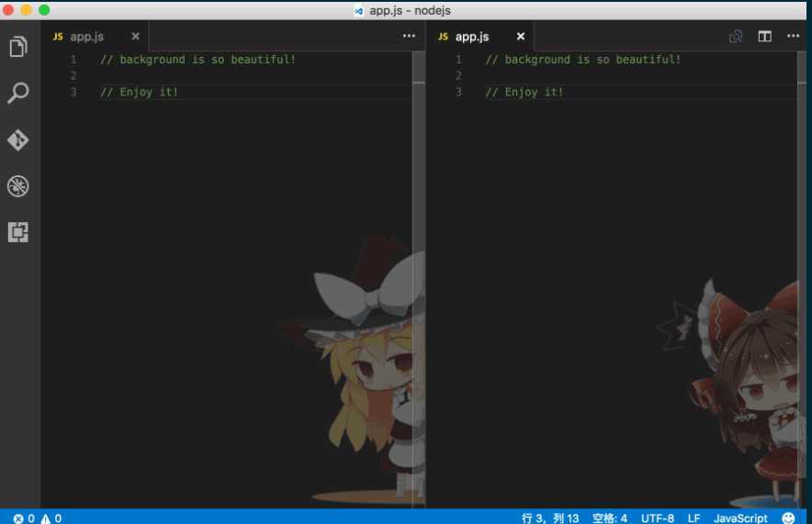812x524 pixels.
Task: Click line number 2 in left editor
Action: [73, 75]
